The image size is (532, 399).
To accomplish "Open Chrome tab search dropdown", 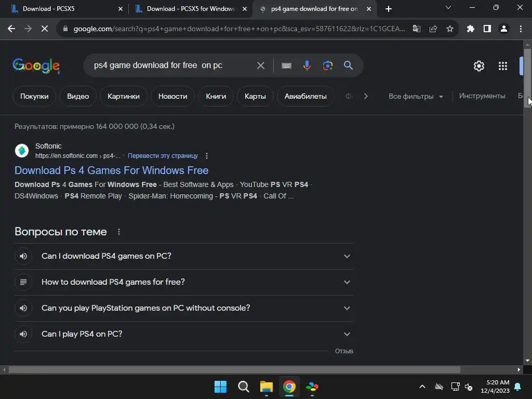I will (448, 7).
